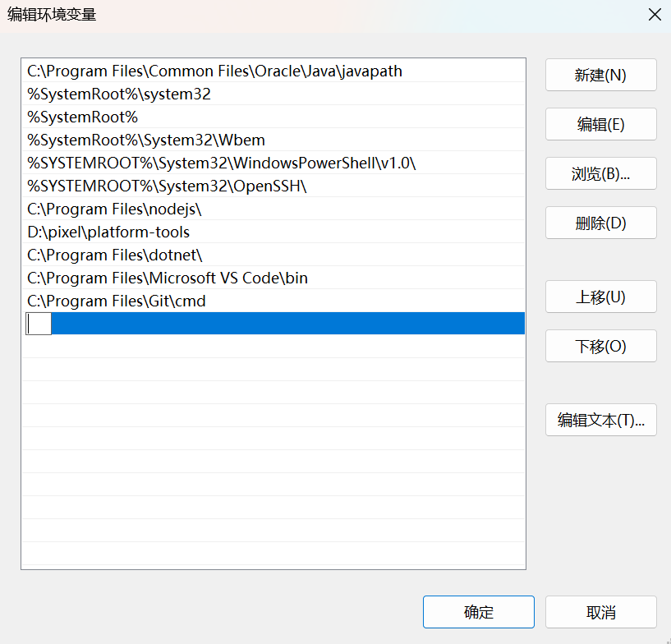Select the D:\pixel\platform-tools entry

(273, 232)
